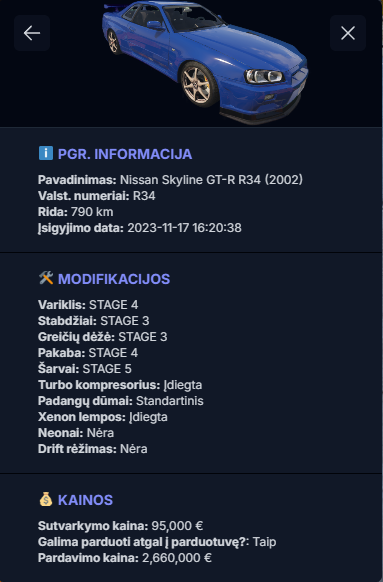Select the blue Nissan Skyline car image
This screenshot has height=582, width=383.
point(205,61)
